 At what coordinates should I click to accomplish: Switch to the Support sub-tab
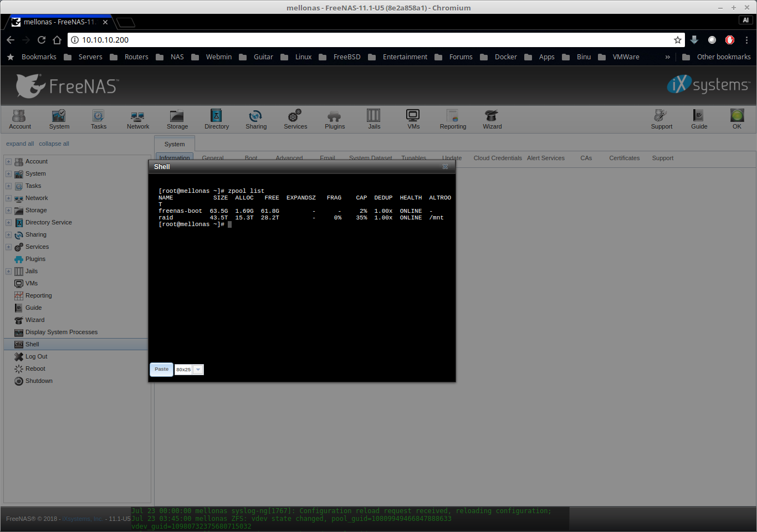[663, 158]
